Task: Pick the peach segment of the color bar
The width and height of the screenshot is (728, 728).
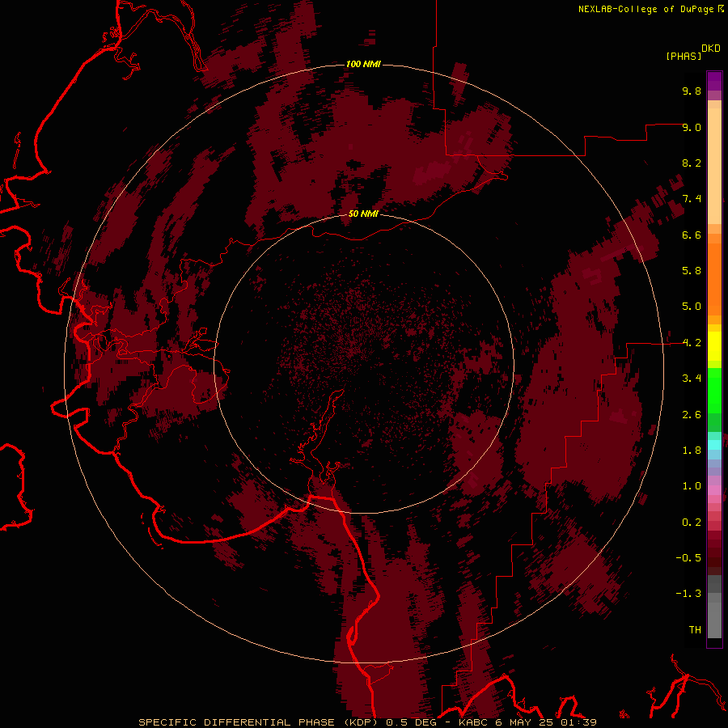Action: pyautogui.click(x=714, y=167)
